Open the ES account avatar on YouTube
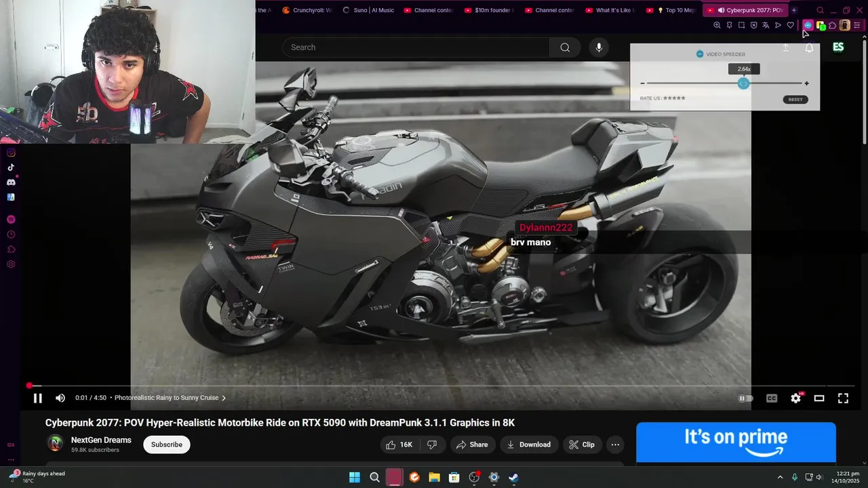 838,47
